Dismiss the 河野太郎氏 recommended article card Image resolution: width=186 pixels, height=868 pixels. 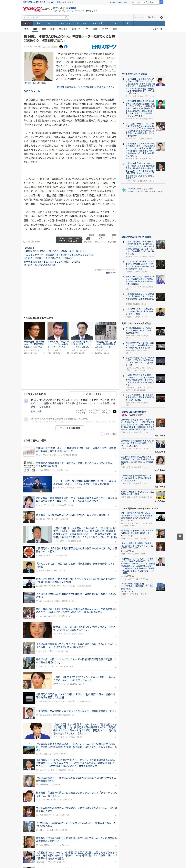(68, 353)
